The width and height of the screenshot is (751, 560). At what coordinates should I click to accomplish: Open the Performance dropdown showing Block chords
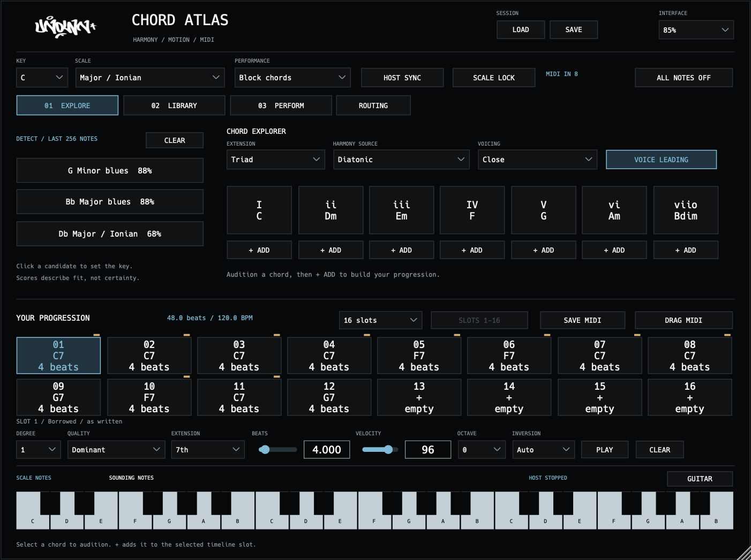tap(292, 78)
